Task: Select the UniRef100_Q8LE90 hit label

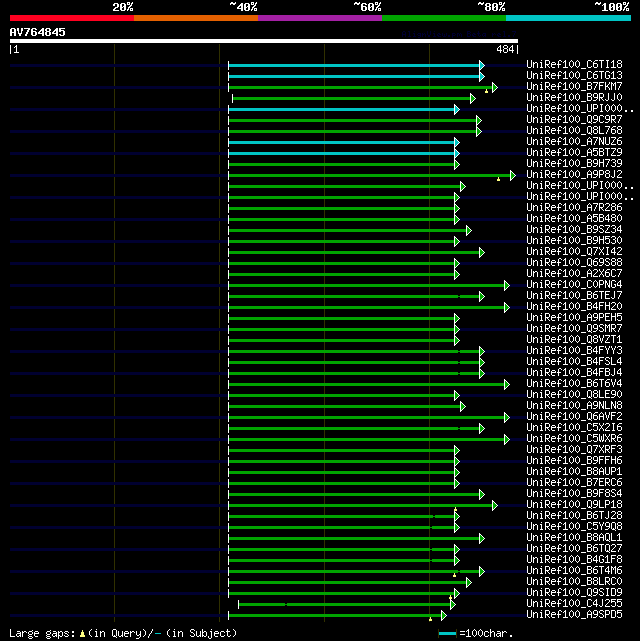Action: pyautogui.click(x=574, y=394)
